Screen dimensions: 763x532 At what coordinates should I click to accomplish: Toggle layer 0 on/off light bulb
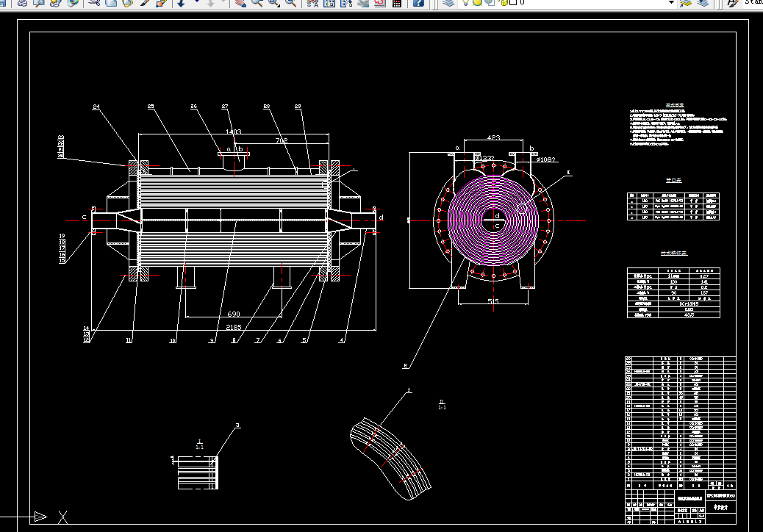tap(466, 3)
